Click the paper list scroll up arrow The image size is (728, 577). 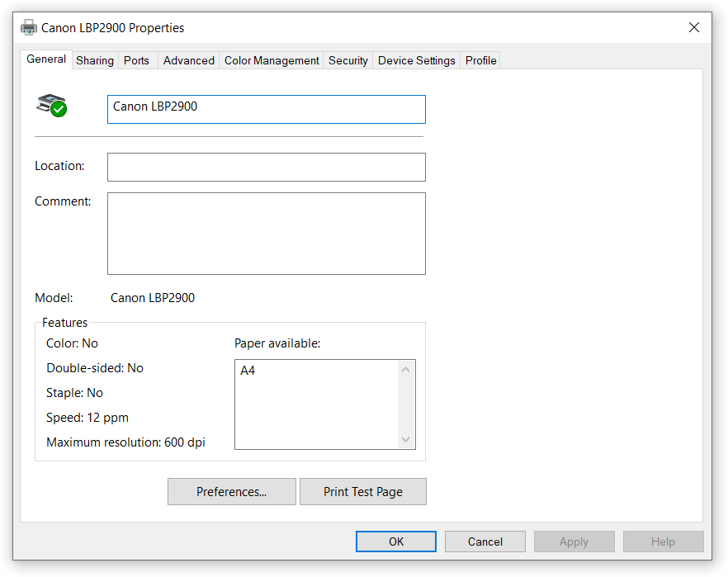click(x=405, y=369)
